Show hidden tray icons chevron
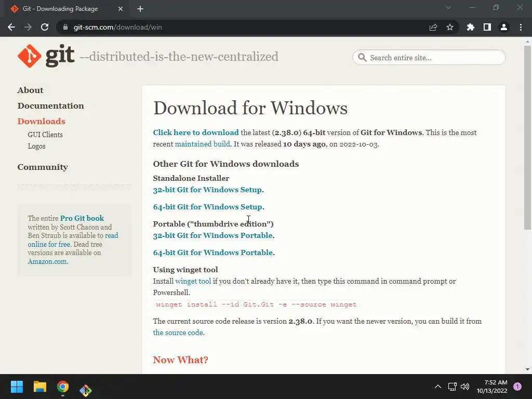Image resolution: width=532 pixels, height=399 pixels. click(438, 387)
